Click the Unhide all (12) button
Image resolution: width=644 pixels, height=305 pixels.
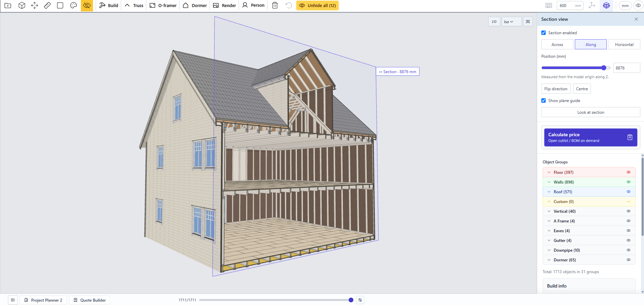317,5
